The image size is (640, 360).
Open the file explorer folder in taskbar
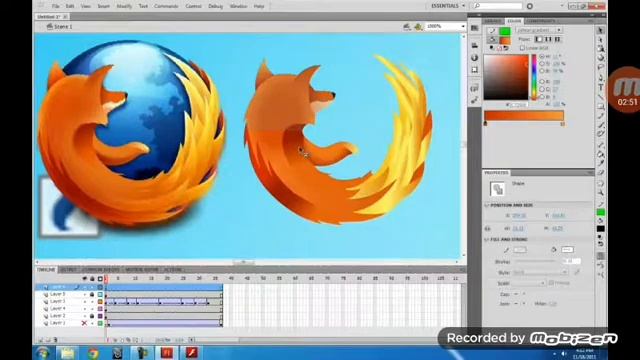(x=67, y=353)
